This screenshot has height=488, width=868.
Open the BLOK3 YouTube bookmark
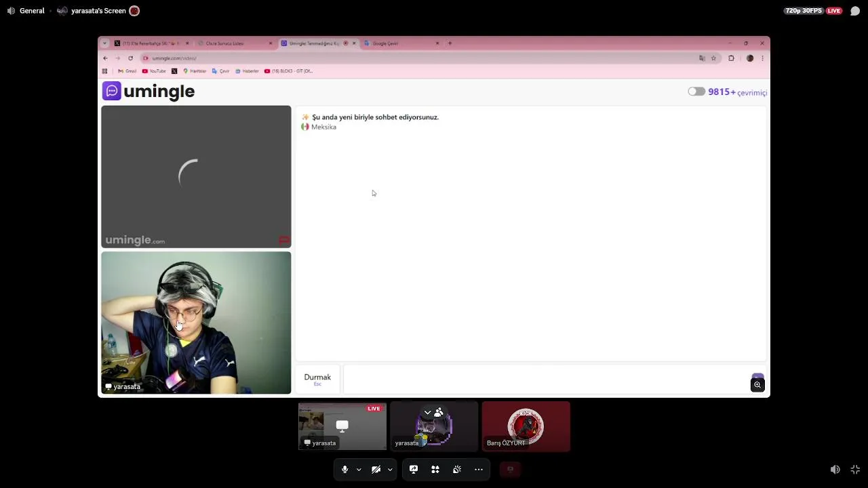point(288,71)
